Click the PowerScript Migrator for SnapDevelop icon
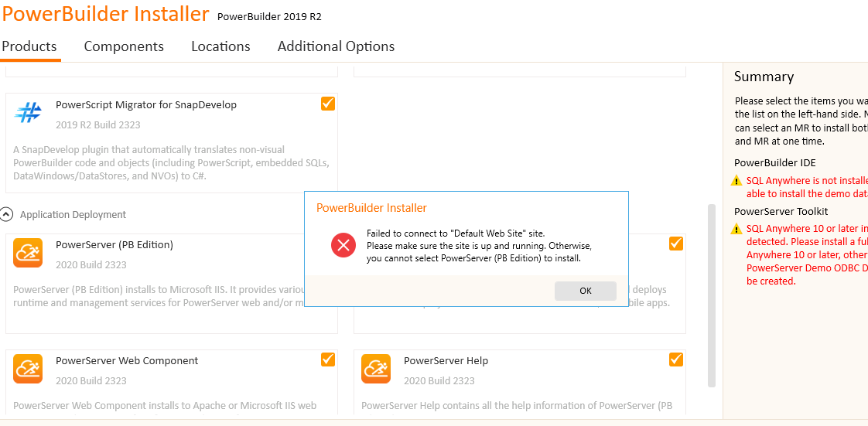The height and width of the screenshot is (426, 868). point(29,114)
